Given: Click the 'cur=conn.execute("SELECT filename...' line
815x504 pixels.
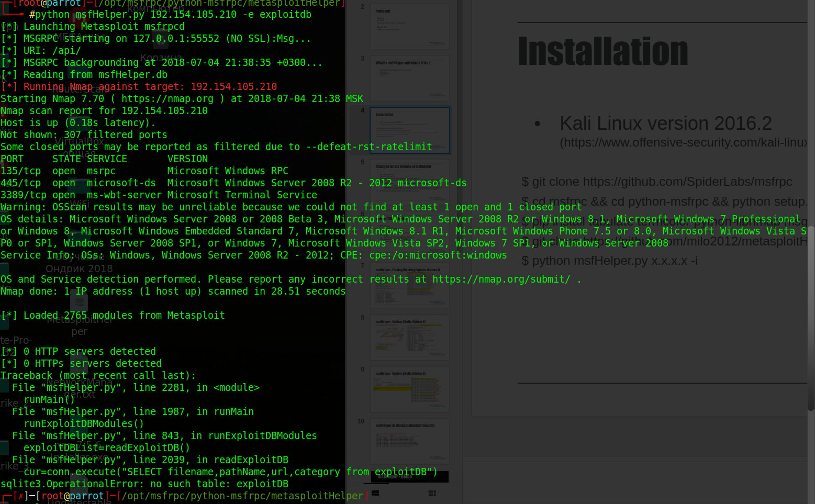Looking at the screenshot, I should point(231,472).
